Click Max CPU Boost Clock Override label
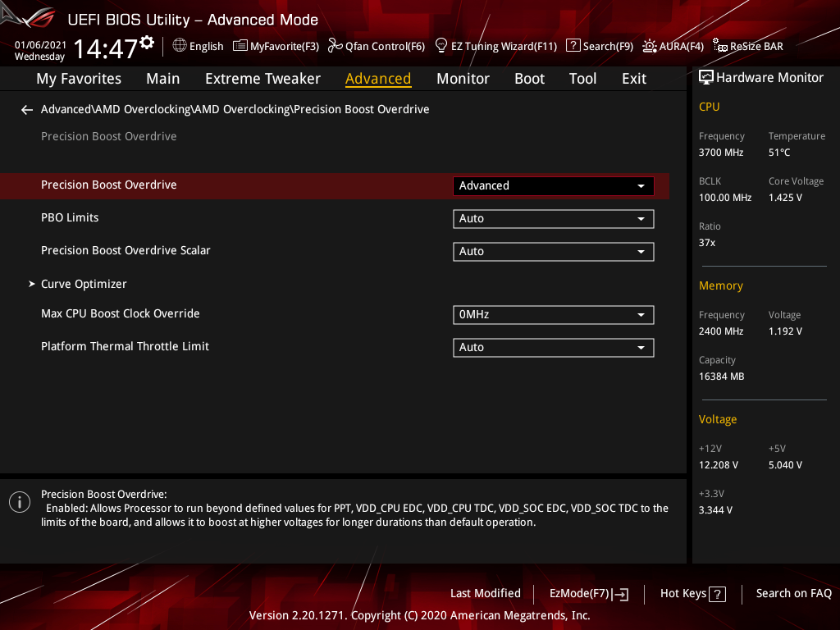840x630 pixels. pyautogui.click(x=120, y=313)
